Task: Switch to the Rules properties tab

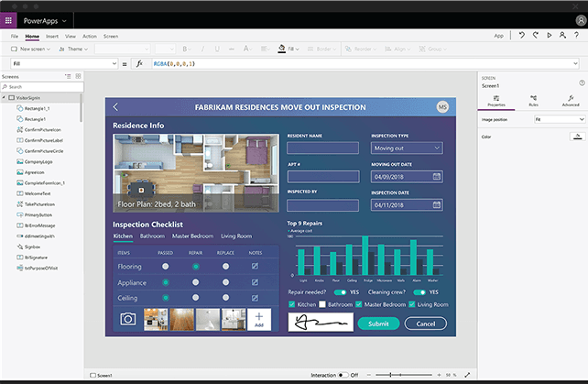Action: [533, 101]
